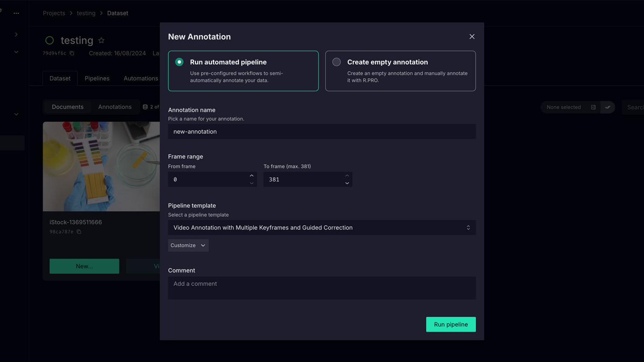Copy the dataset ID 79d94f6c
This screenshot has height=362, width=644.
72,53
